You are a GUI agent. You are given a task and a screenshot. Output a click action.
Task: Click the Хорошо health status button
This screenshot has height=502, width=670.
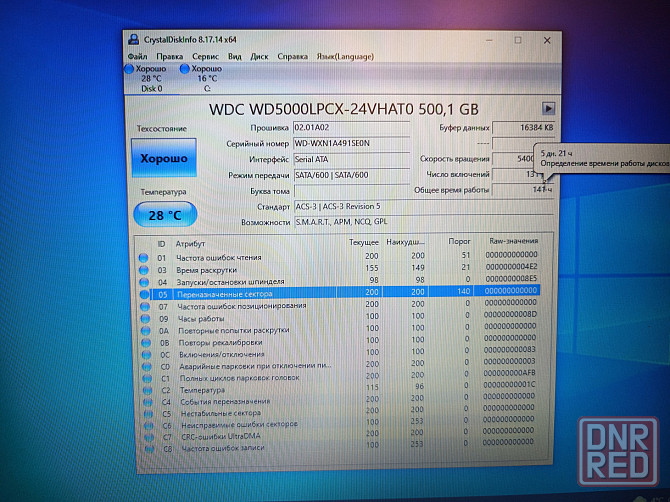point(164,159)
